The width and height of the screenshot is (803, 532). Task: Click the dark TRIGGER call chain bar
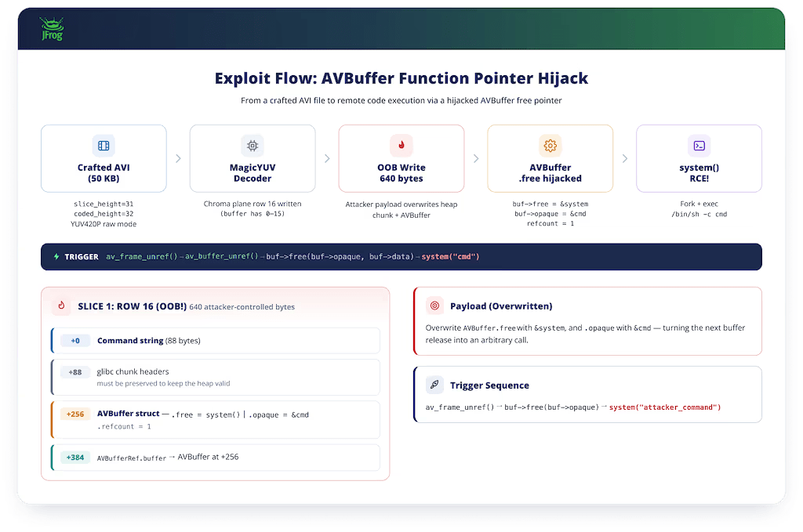tap(401, 257)
